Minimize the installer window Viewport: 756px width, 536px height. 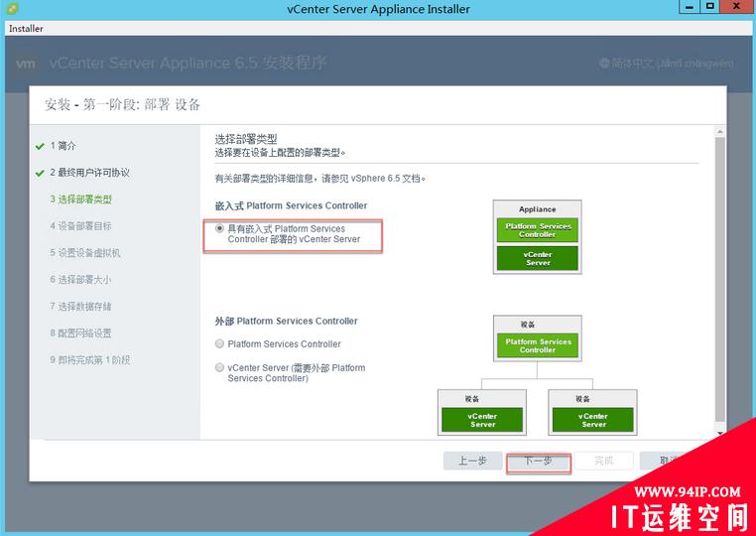[690, 7]
